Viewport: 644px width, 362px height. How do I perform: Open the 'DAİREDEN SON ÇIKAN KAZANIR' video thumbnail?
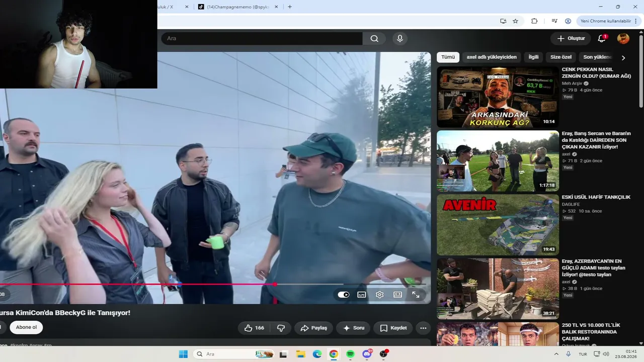tap(498, 161)
